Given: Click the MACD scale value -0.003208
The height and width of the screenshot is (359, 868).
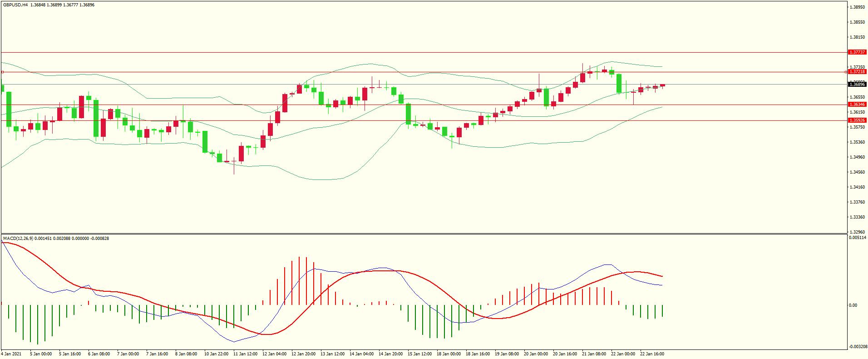Looking at the screenshot, I should pos(858,347).
